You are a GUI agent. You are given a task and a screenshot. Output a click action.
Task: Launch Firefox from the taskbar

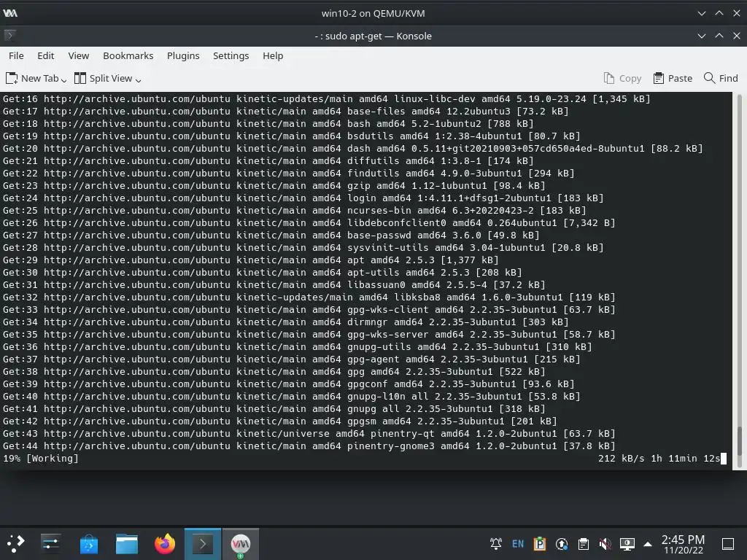[165, 543]
